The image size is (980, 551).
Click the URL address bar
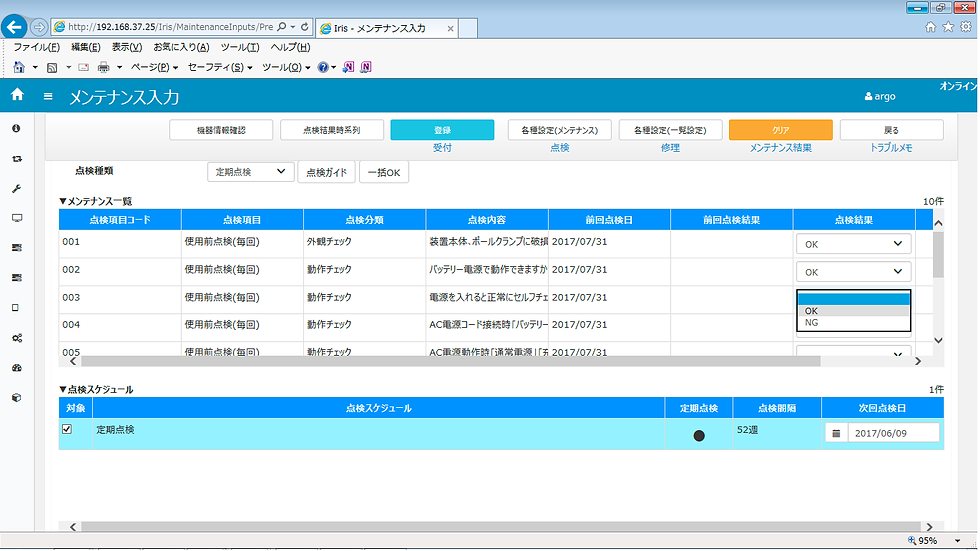169,27
